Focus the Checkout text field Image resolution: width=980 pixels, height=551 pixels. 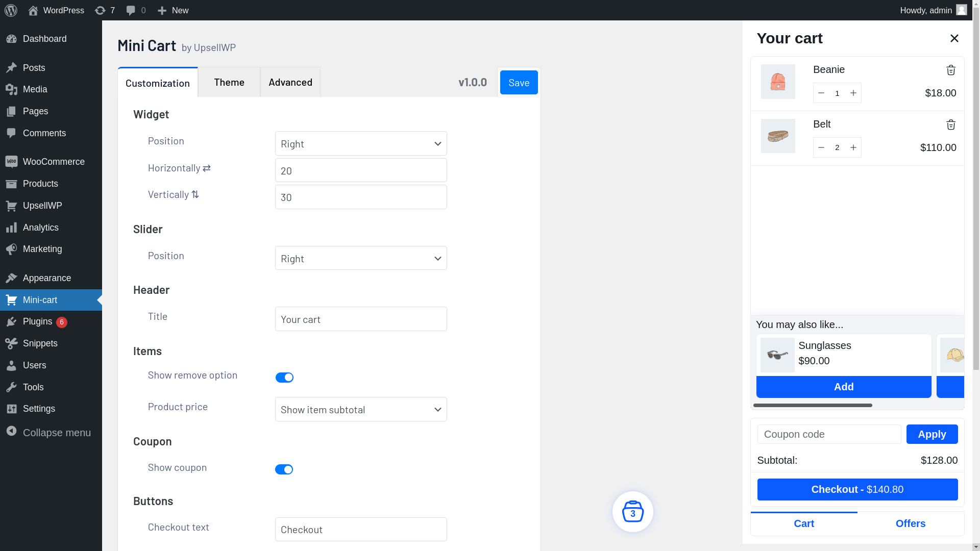[361, 530]
